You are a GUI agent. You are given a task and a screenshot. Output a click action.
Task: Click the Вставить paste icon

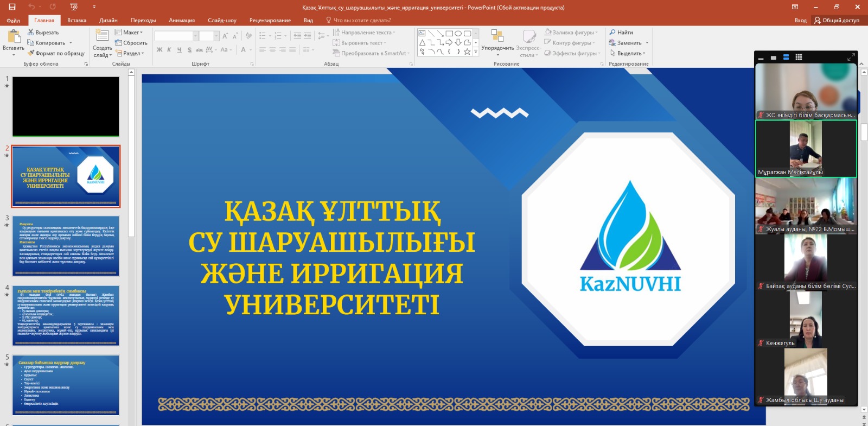pos(14,37)
